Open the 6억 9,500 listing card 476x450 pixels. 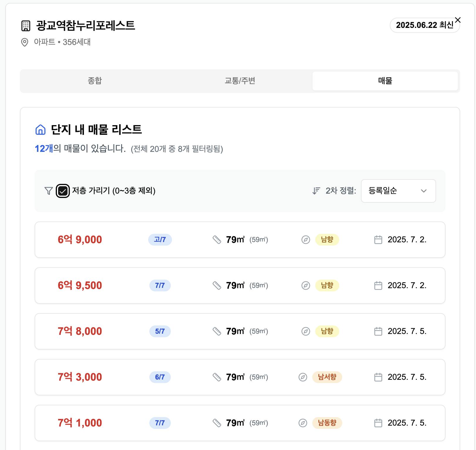tap(240, 286)
